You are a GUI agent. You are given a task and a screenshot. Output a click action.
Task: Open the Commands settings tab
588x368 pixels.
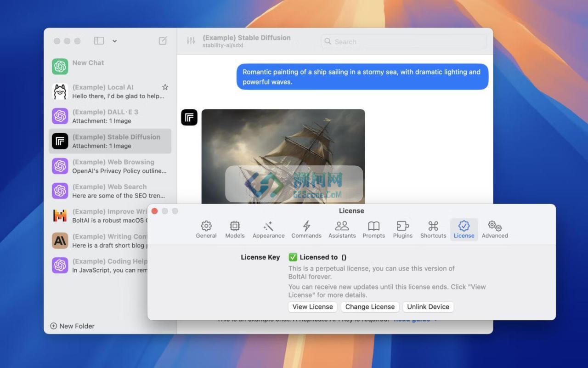[306, 229]
